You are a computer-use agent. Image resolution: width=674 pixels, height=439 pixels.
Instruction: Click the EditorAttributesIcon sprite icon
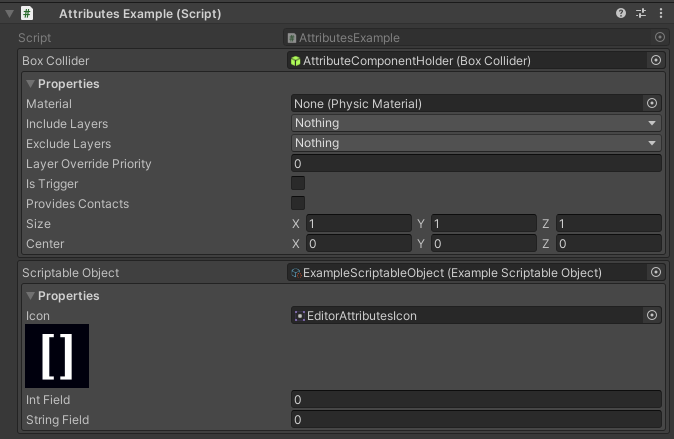pos(300,316)
